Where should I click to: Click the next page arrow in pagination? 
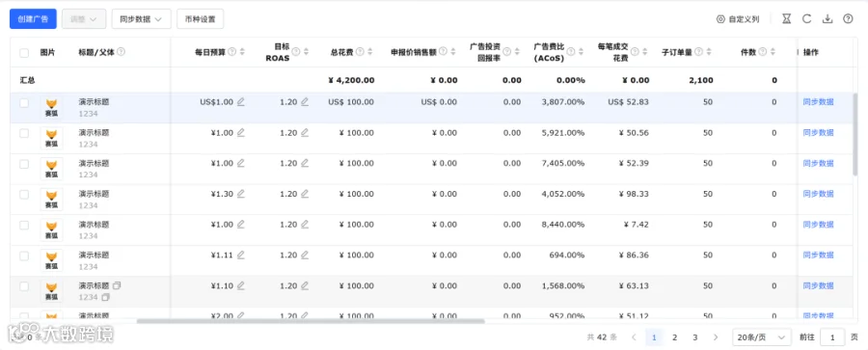click(716, 337)
